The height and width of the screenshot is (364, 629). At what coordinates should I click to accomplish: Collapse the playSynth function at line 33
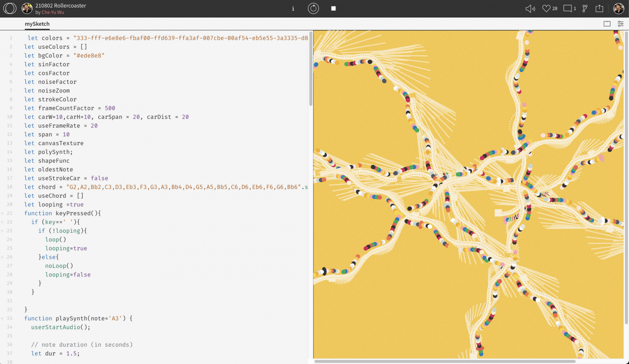coord(2,319)
